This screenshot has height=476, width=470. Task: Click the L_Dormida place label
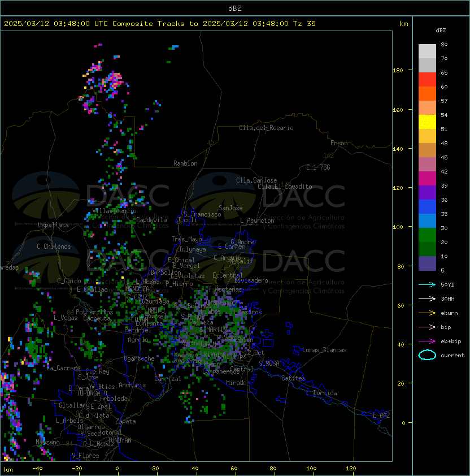point(321,393)
